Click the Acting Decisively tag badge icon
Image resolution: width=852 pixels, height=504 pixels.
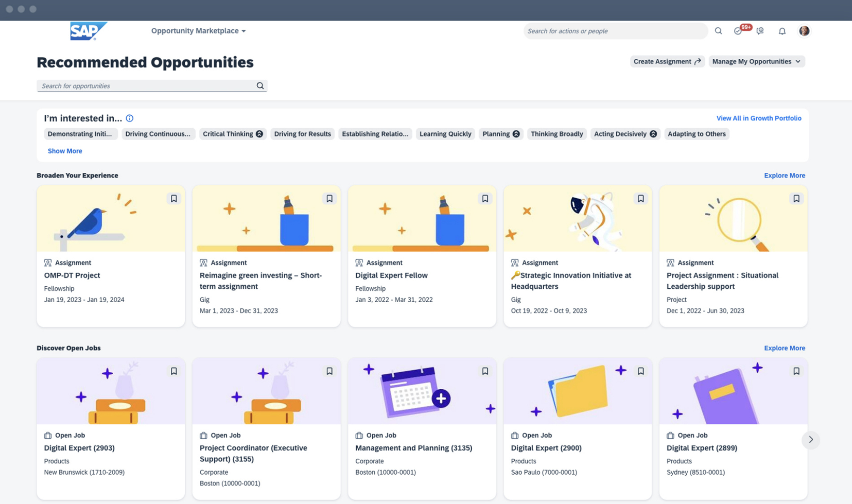pos(653,134)
